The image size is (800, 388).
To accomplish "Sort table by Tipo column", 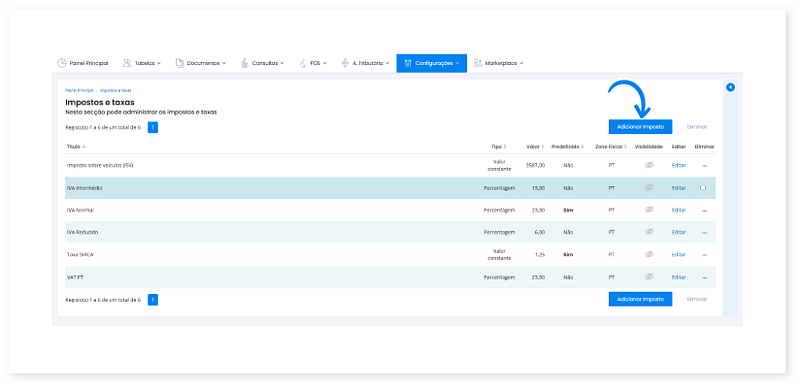I will tap(498, 147).
